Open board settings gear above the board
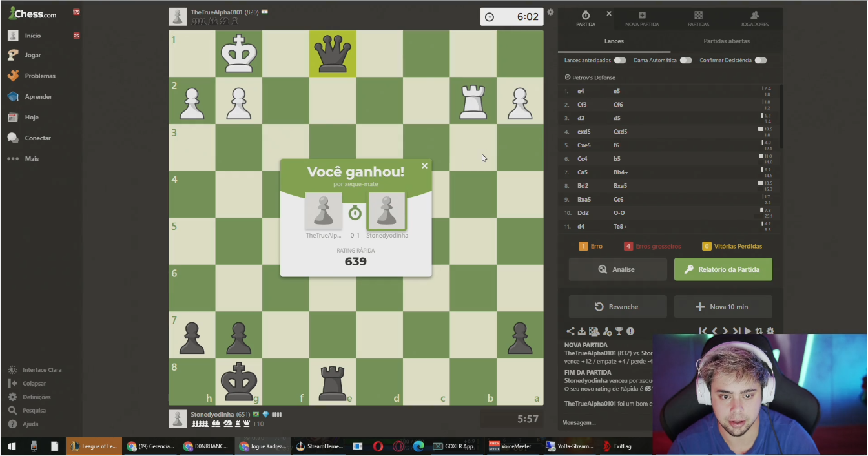Image resolution: width=868 pixels, height=456 pixels. click(x=550, y=12)
